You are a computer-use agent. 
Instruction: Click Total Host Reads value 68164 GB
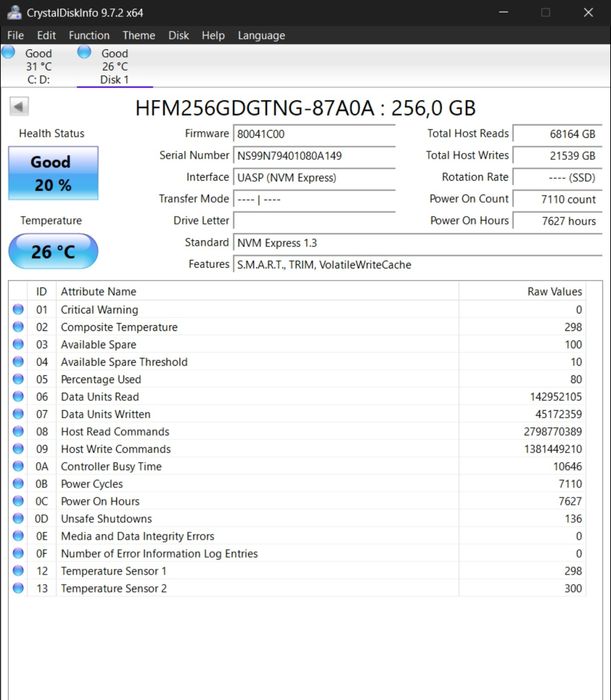pos(557,134)
